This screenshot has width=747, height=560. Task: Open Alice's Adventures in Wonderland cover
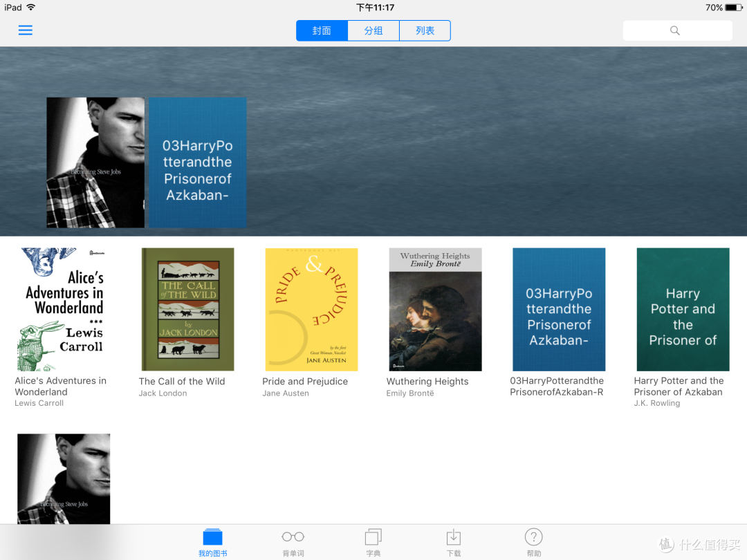pos(64,309)
